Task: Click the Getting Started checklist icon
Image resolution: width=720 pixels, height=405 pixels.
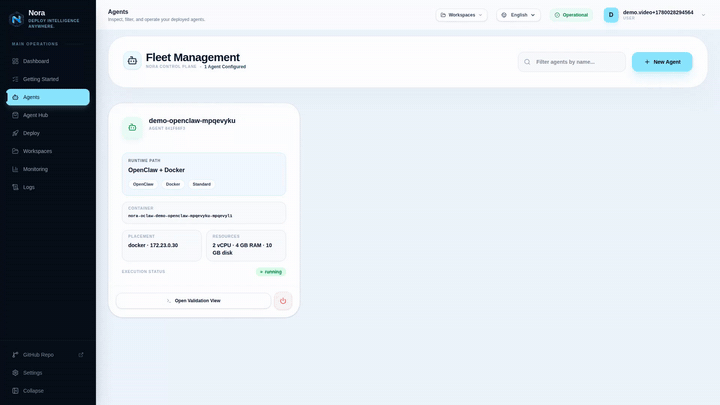Action: click(15, 79)
